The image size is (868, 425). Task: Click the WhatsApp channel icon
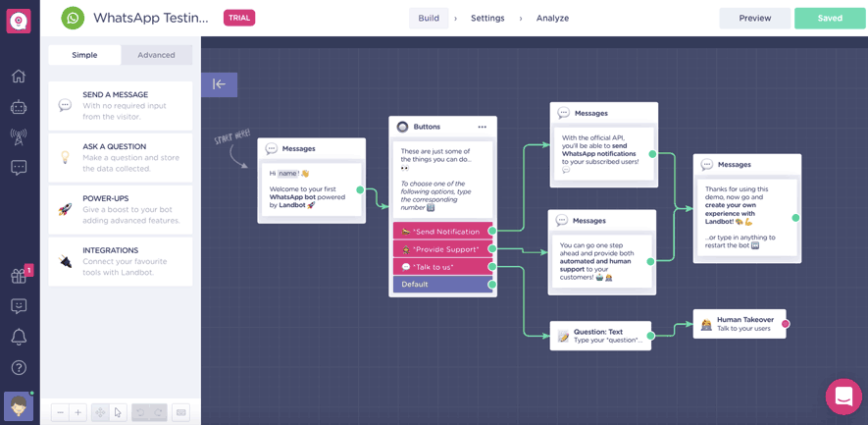[x=74, y=19]
